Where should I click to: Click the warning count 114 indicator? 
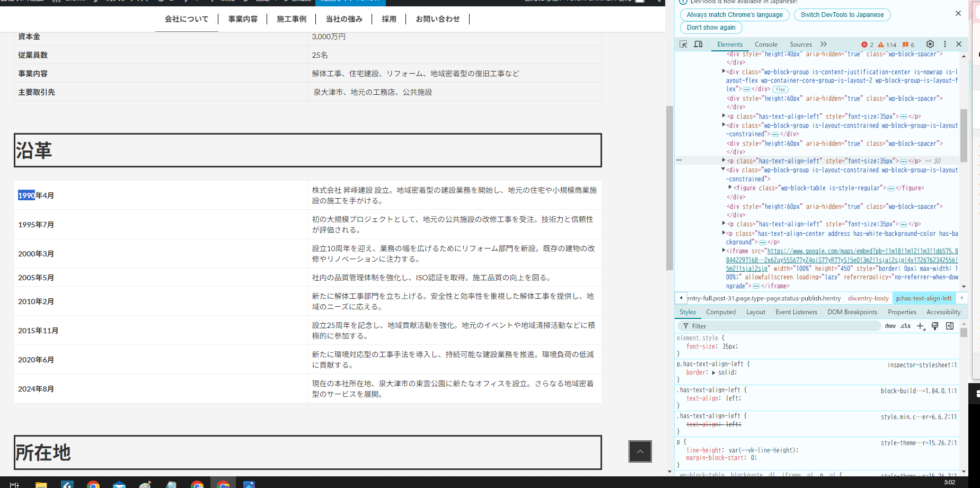888,45
